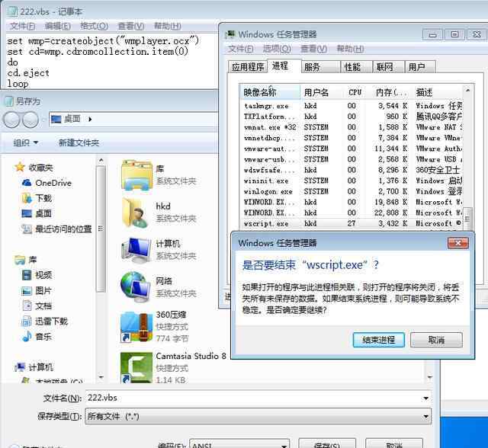Click 结束进程 button in confirmation dialog
The width and height of the screenshot is (488, 448).
point(378,340)
